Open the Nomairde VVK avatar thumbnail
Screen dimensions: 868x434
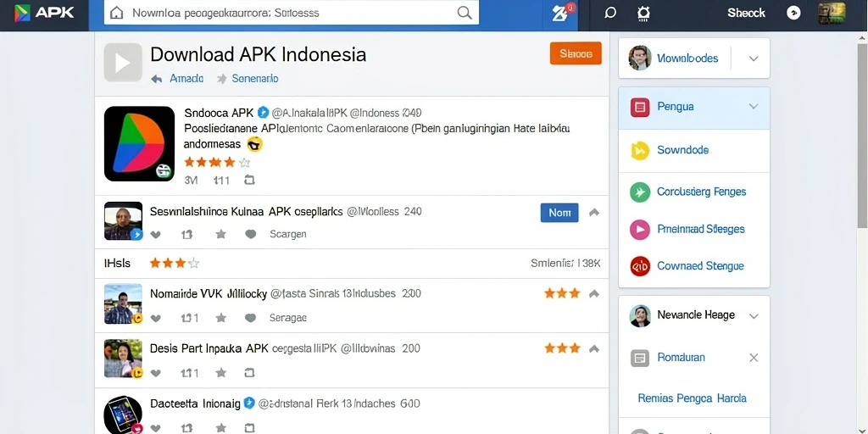123,304
